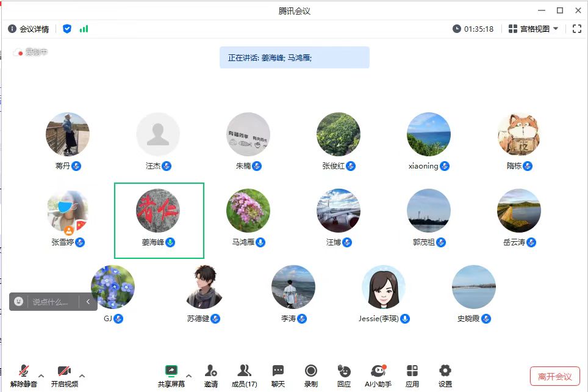
Task: Click the 离开会议 leave meeting button
Action: (554, 376)
